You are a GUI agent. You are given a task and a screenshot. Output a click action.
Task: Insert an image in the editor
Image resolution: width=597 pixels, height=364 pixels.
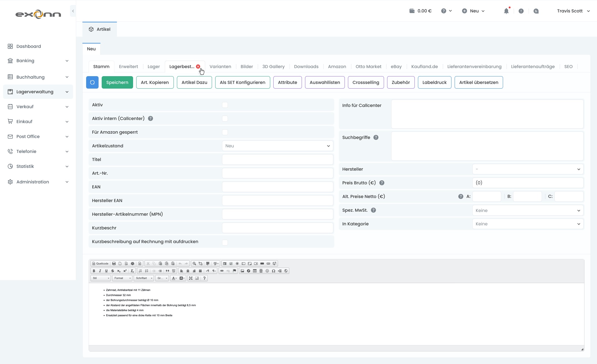(x=242, y=271)
